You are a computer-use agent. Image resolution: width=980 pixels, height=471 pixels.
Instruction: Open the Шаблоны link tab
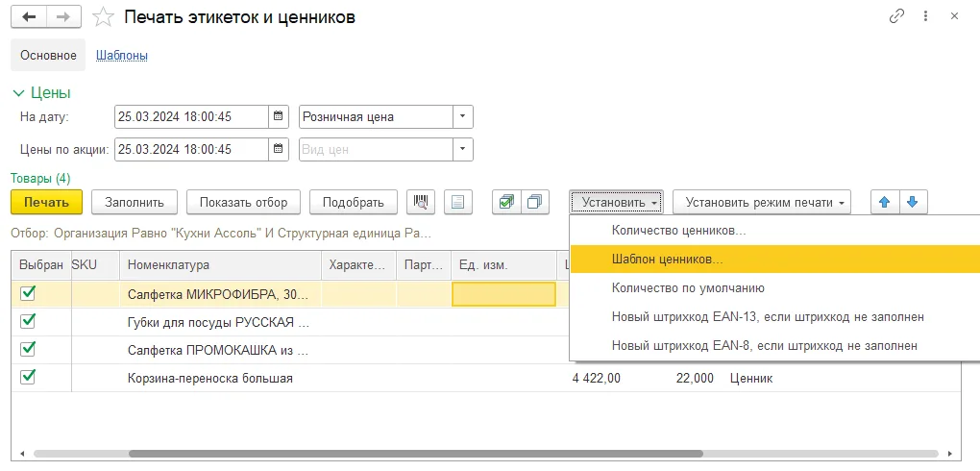[121, 55]
